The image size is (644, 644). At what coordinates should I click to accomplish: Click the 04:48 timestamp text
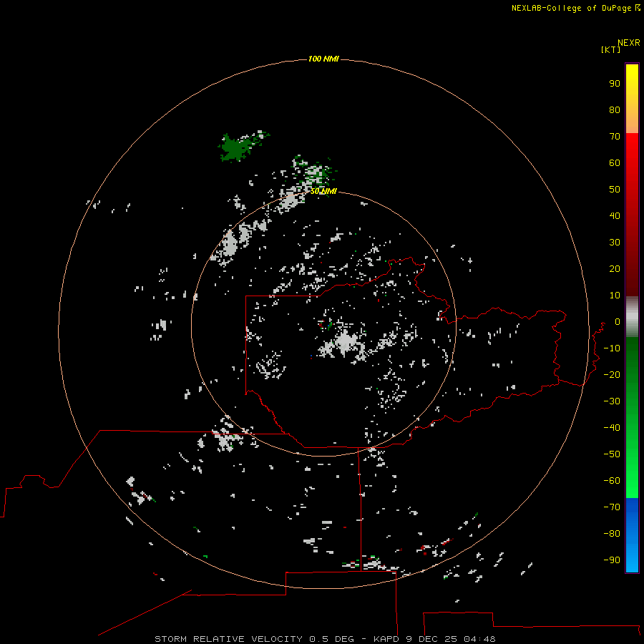click(x=479, y=639)
